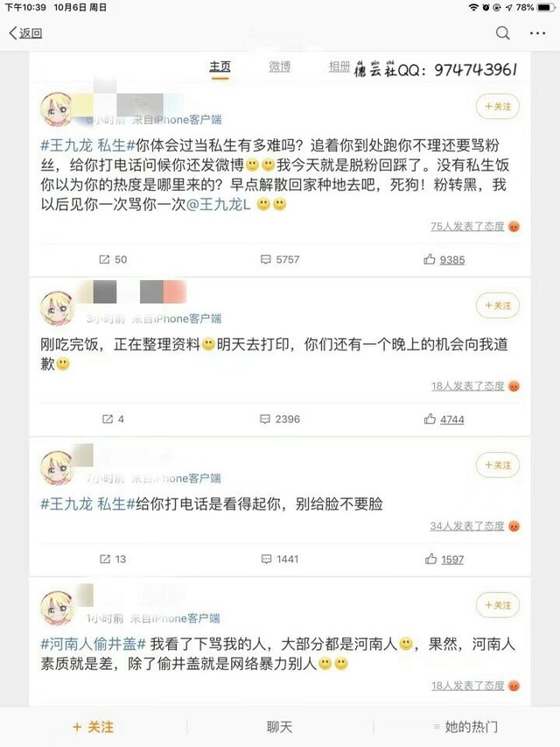Follow via +关注 on the first post
Viewport: 560px width, 747px height.
pyautogui.click(x=498, y=106)
